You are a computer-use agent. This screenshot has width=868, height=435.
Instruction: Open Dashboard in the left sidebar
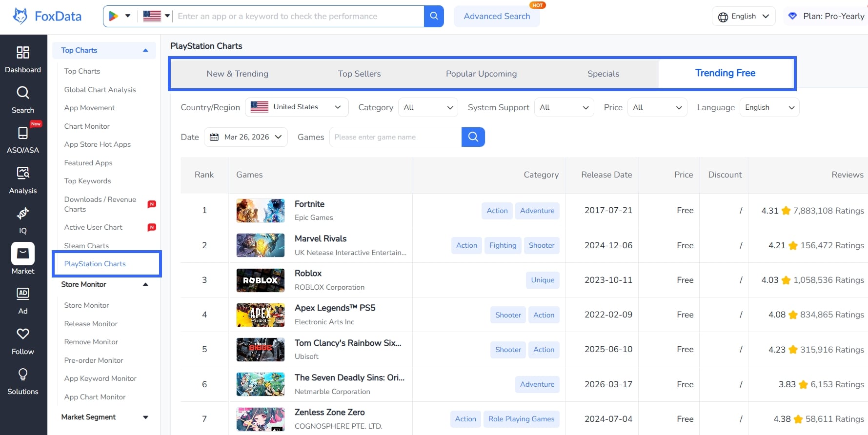click(x=23, y=59)
